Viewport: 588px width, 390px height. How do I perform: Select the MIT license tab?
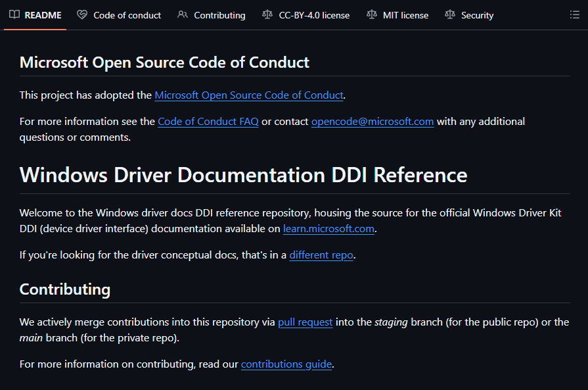pos(397,15)
